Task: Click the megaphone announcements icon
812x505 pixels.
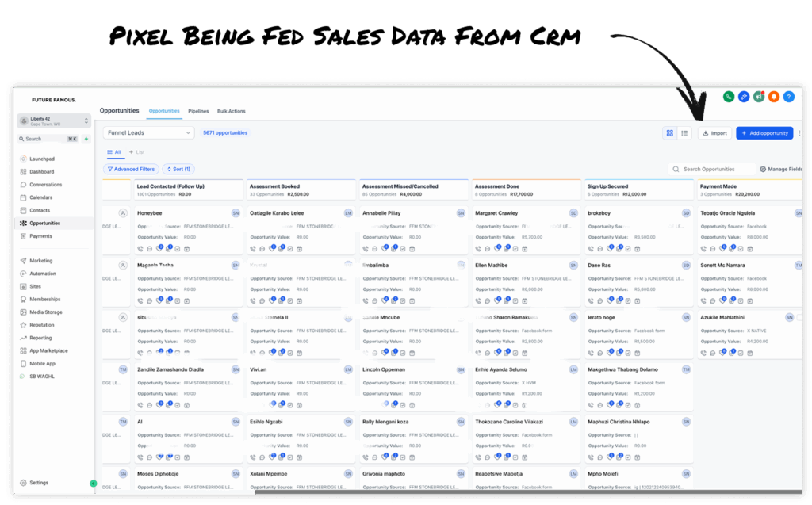Action: coord(758,97)
